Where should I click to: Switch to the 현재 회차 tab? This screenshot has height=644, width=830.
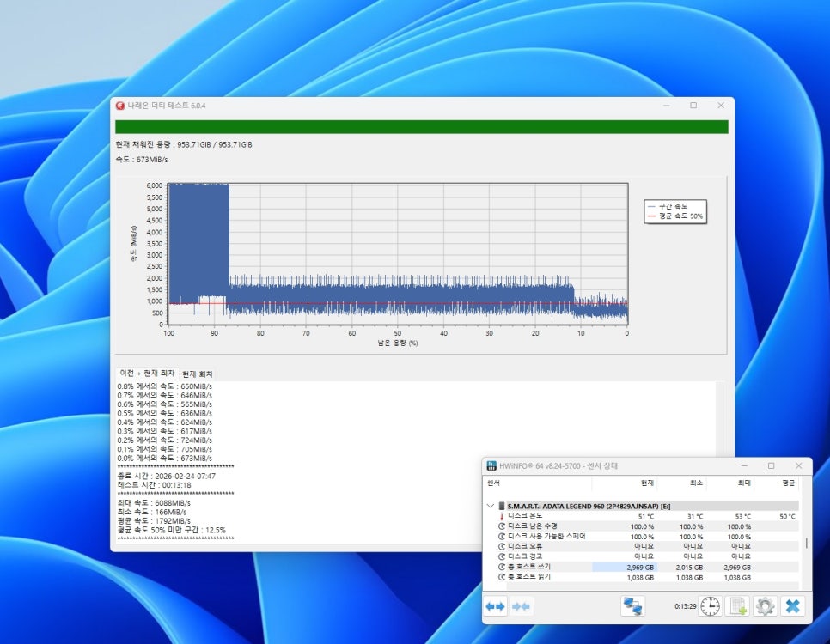point(198,374)
